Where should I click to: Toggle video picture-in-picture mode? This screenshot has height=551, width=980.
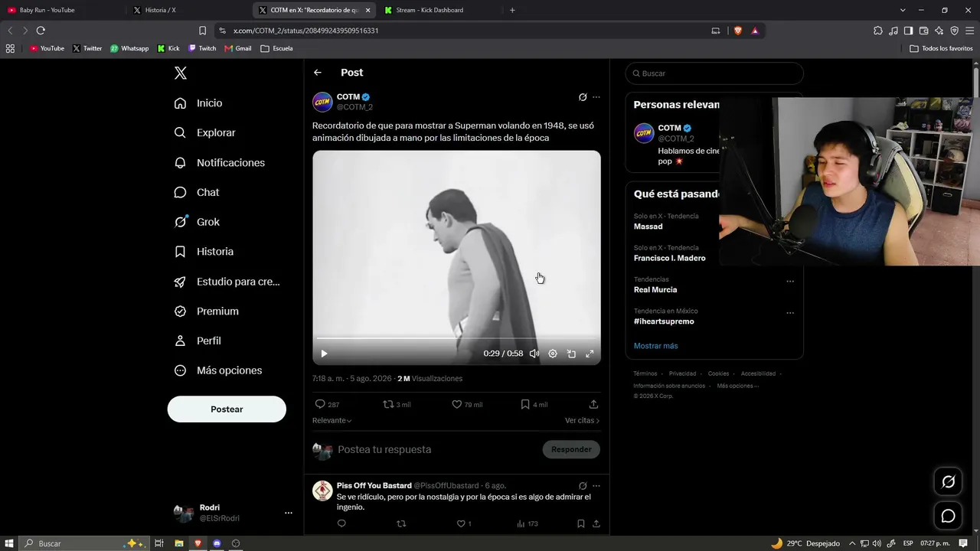571,354
